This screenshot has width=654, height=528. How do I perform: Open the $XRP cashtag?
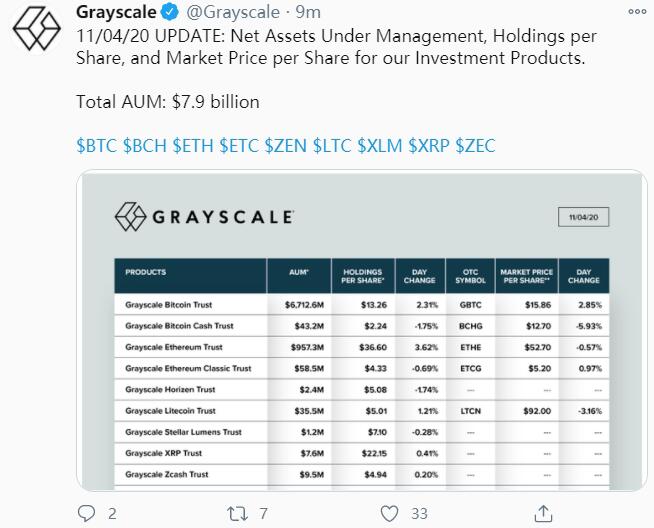[427, 146]
